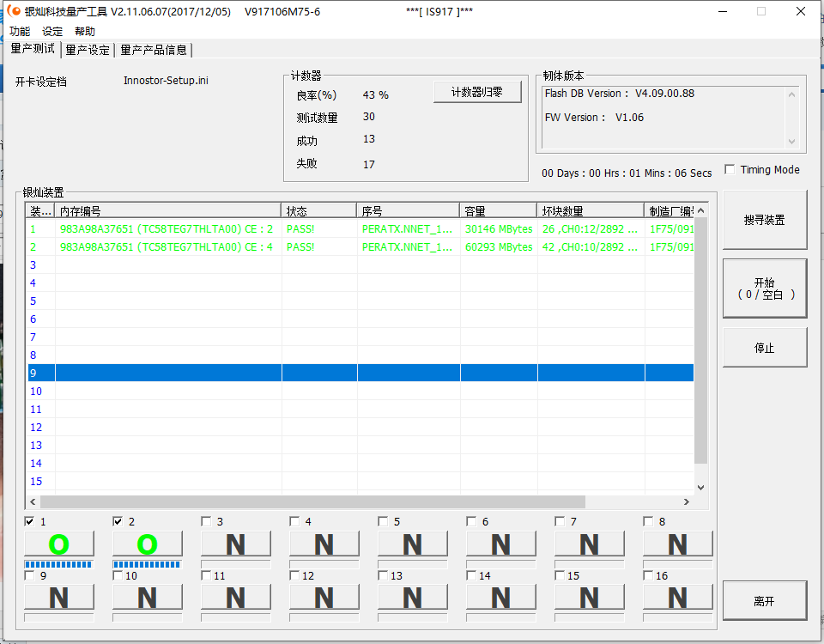Open the 帮助 menu

85,32
